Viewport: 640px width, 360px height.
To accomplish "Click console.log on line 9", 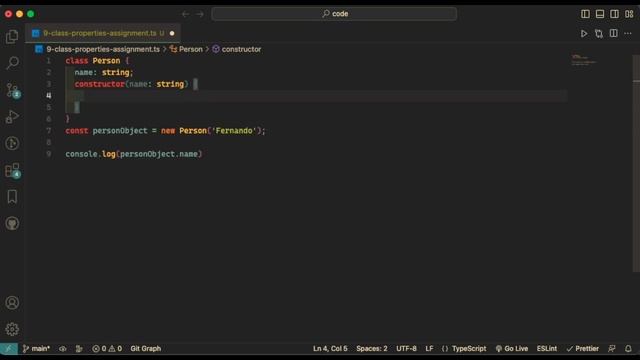I will pos(90,154).
